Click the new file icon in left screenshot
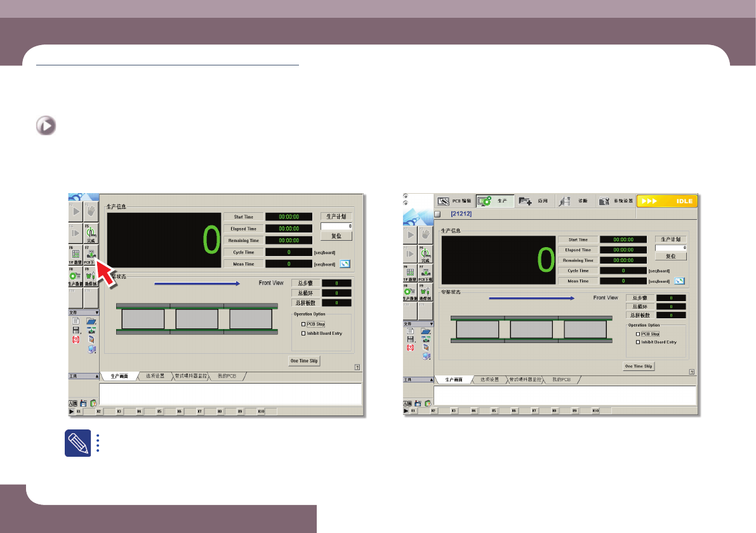 [x=76, y=321]
